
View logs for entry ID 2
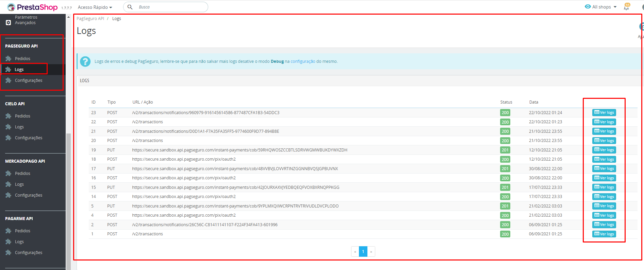click(604, 224)
